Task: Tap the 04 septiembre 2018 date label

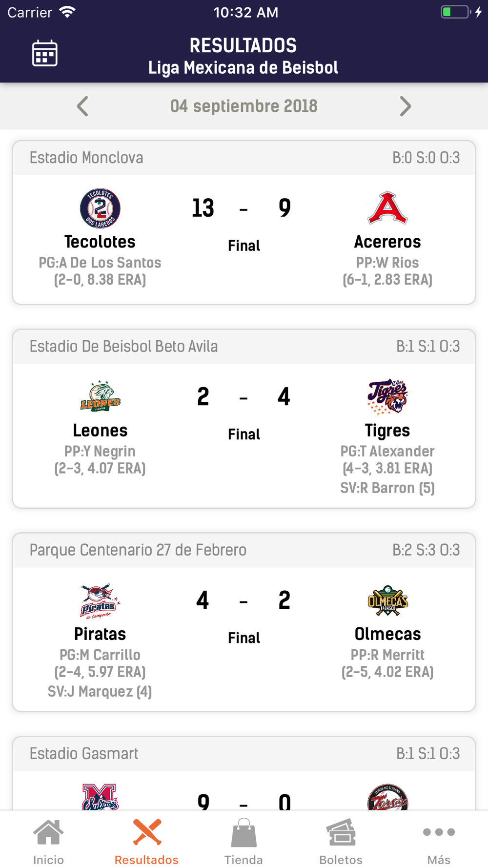Action: coord(244,106)
